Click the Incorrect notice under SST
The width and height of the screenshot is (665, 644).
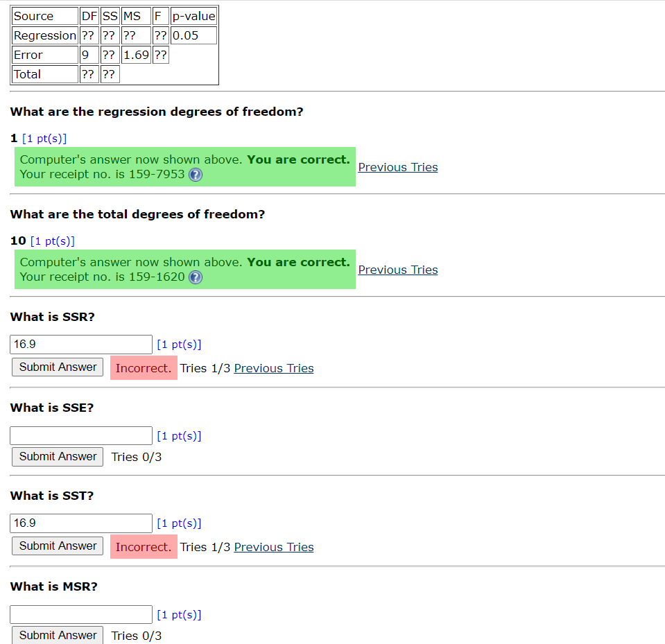(144, 547)
